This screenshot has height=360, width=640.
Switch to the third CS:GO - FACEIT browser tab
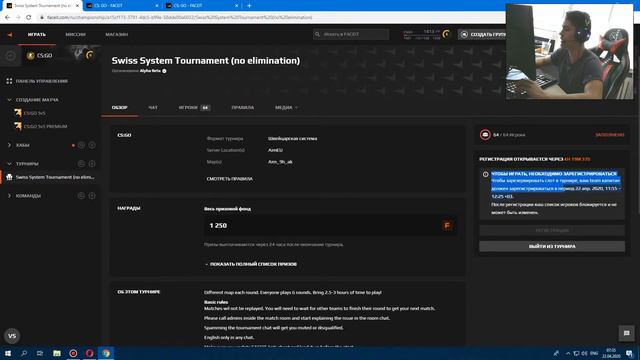(x=202, y=6)
